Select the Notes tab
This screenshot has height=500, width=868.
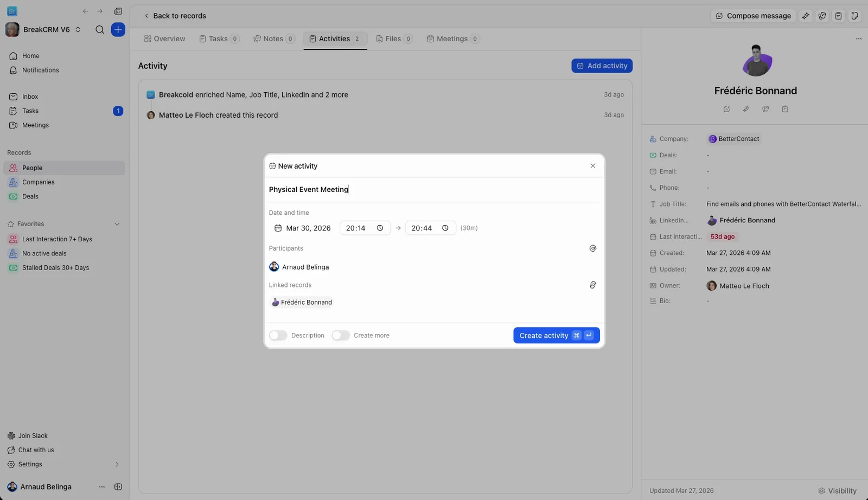274,39
